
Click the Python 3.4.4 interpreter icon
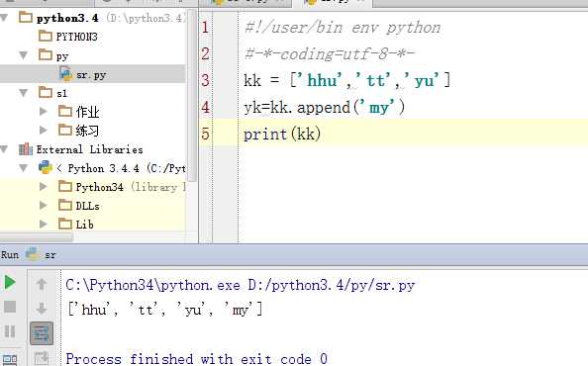pyautogui.click(x=46, y=167)
